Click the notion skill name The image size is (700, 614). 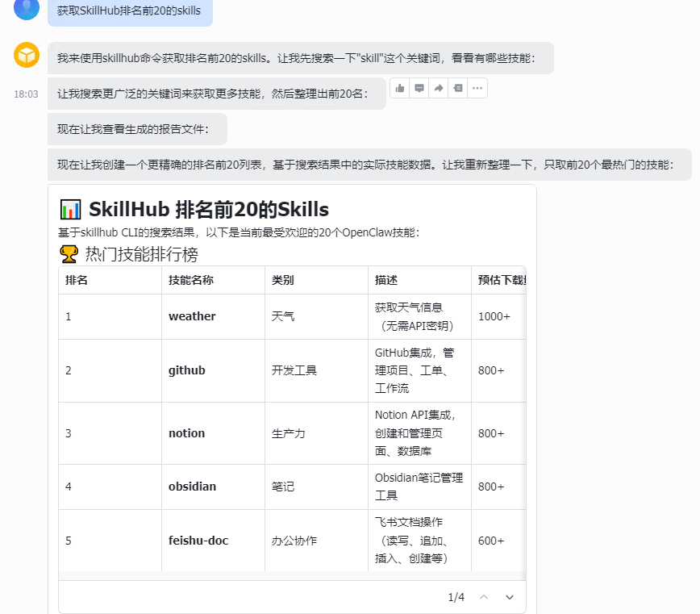pyautogui.click(x=186, y=433)
